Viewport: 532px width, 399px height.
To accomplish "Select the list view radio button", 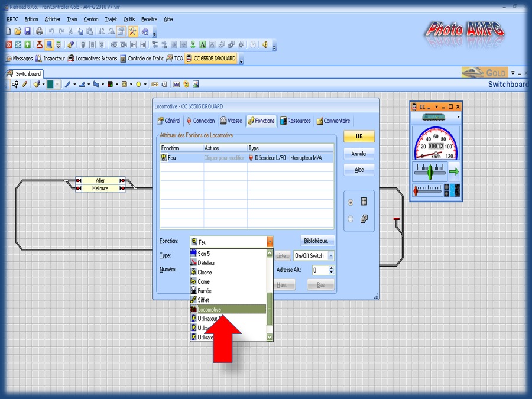I will click(x=351, y=202).
